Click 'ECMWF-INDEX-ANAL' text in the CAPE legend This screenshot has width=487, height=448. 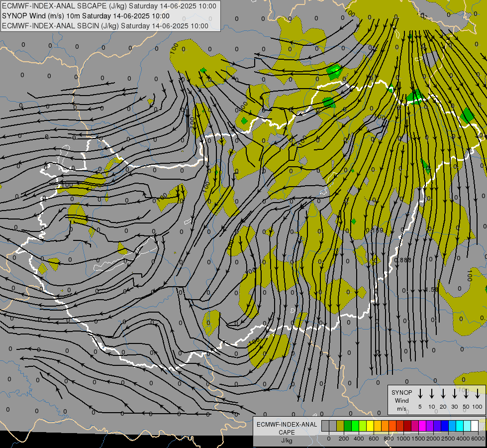point(287,425)
